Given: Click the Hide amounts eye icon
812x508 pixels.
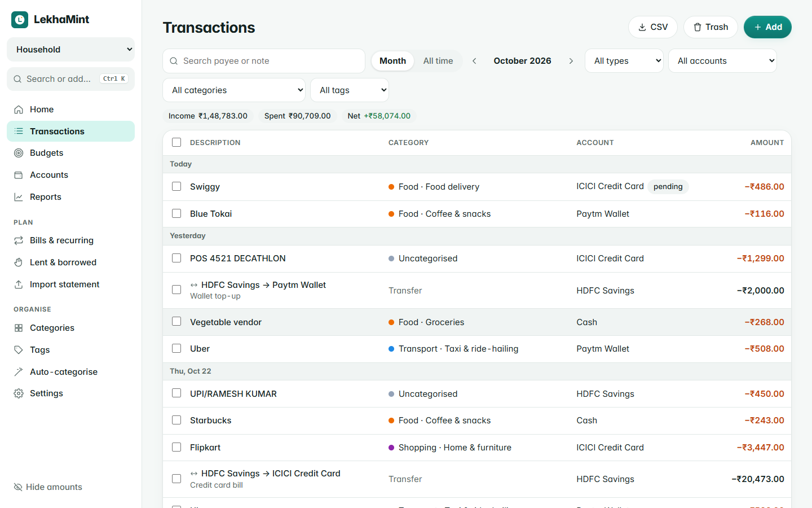Looking at the screenshot, I should 18,487.
